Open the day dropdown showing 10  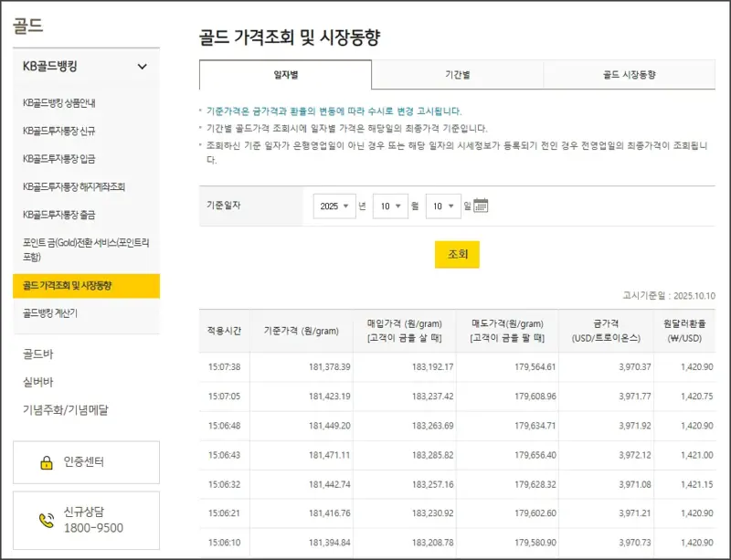point(444,205)
